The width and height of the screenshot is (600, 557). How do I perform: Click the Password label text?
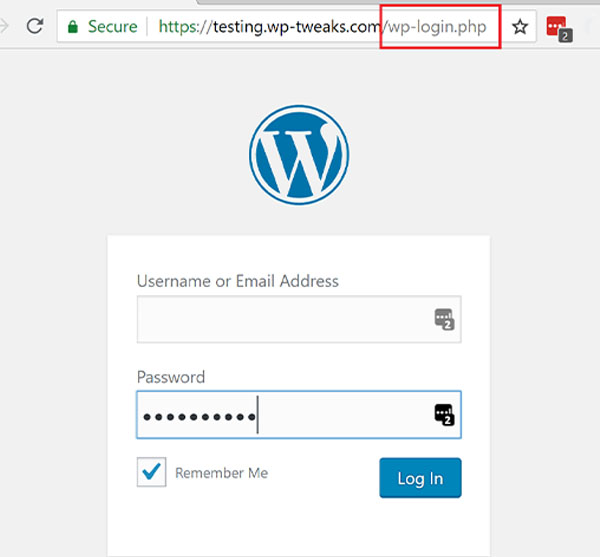point(171,377)
